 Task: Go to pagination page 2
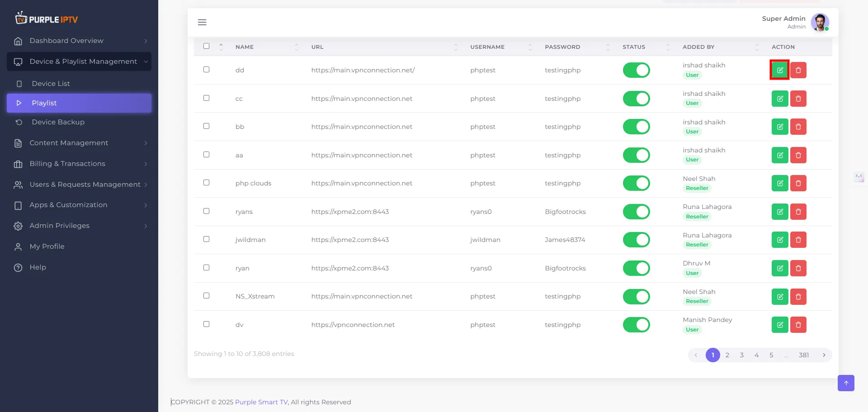727,355
